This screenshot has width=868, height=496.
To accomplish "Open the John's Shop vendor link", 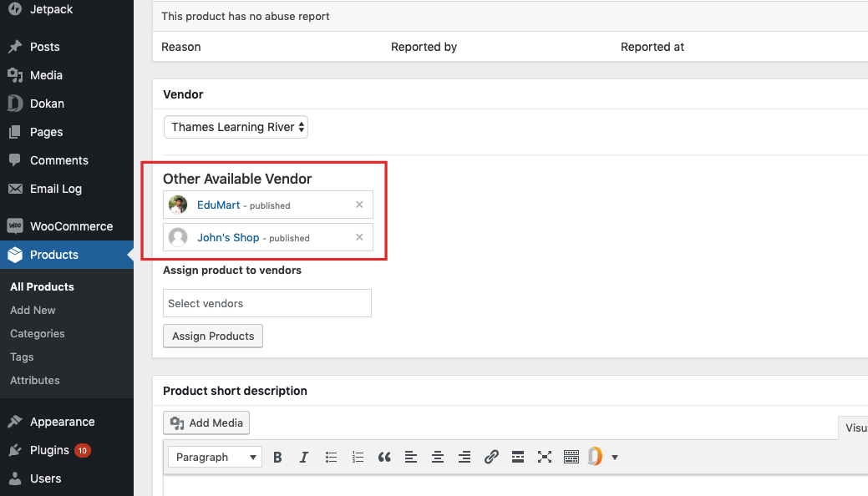I will tap(228, 237).
